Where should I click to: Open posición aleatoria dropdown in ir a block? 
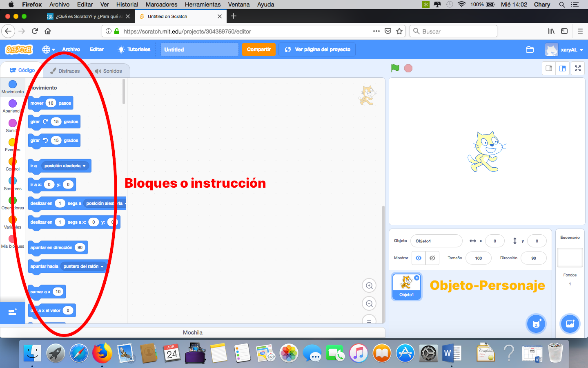coord(65,166)
